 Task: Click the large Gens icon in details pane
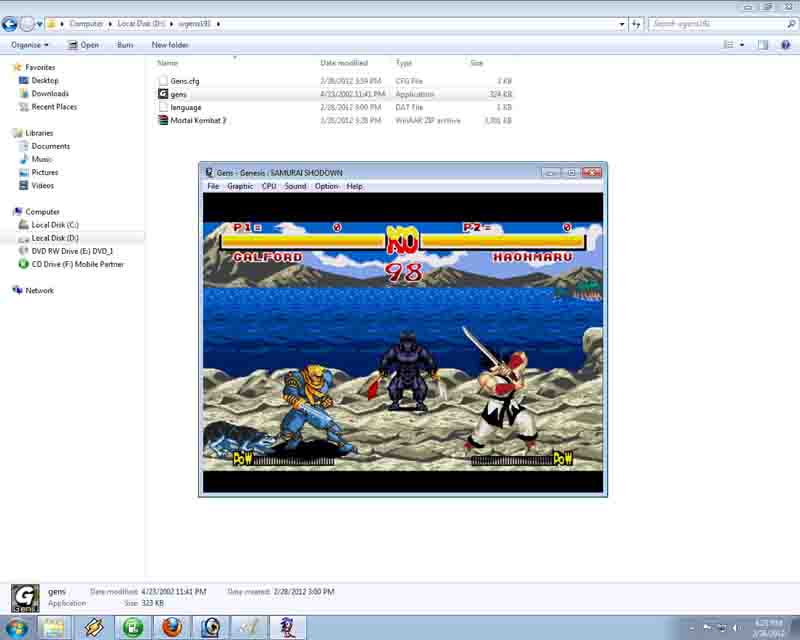[25, 598]
